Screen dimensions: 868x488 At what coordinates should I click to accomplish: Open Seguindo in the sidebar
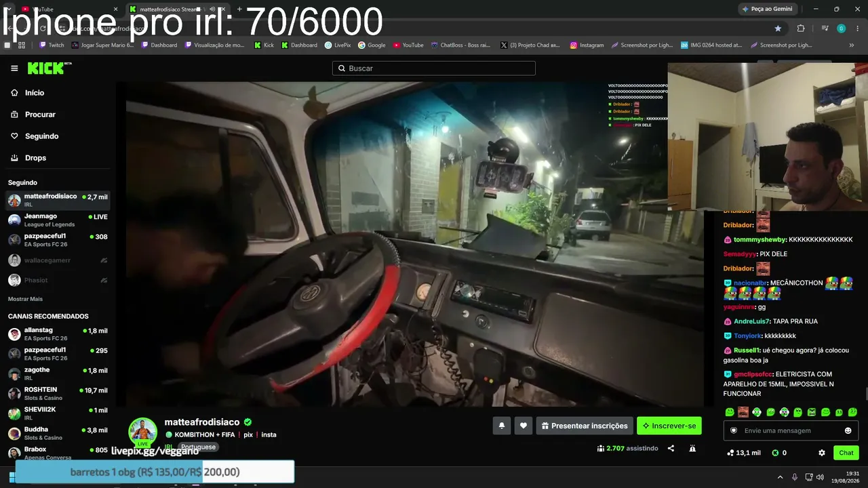[x=35, y=136]
